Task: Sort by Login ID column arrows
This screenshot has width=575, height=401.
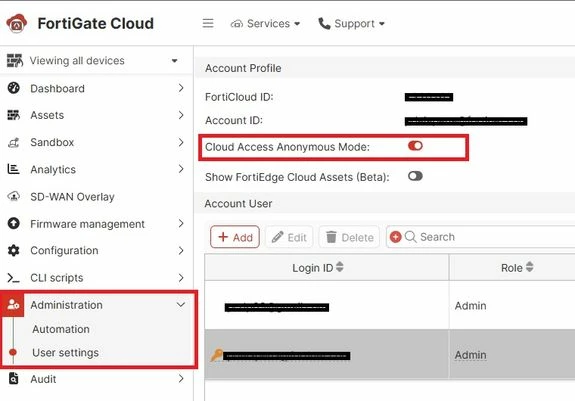Action: 340,267
